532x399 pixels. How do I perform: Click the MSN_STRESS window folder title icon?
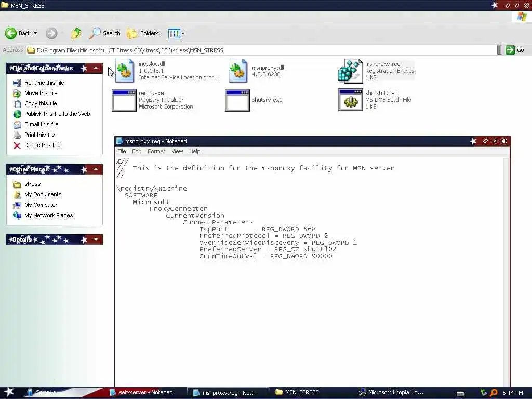pos(5,5)
